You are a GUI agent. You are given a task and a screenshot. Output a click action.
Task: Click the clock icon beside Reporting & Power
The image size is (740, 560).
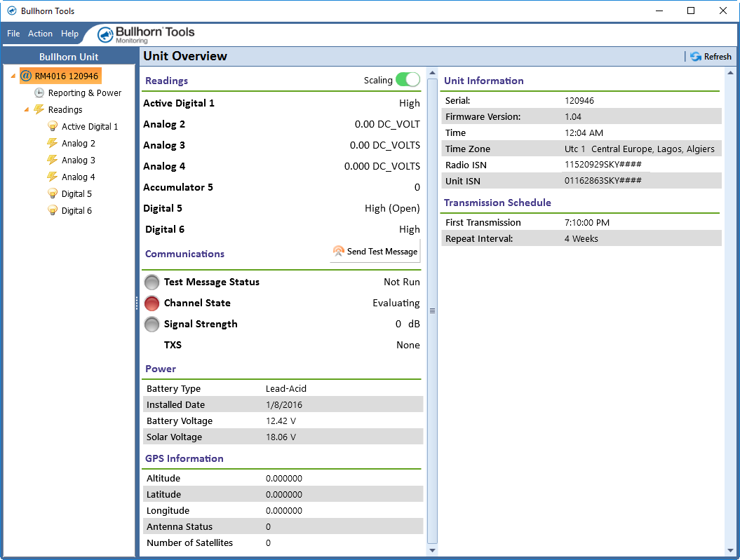point(40,93)
